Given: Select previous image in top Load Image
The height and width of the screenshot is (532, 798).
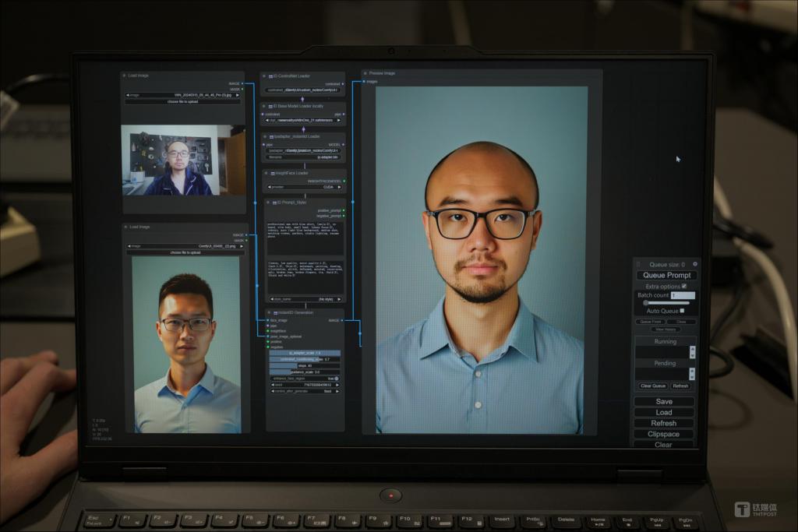Looking at the screenshot, I should [128, 95].
